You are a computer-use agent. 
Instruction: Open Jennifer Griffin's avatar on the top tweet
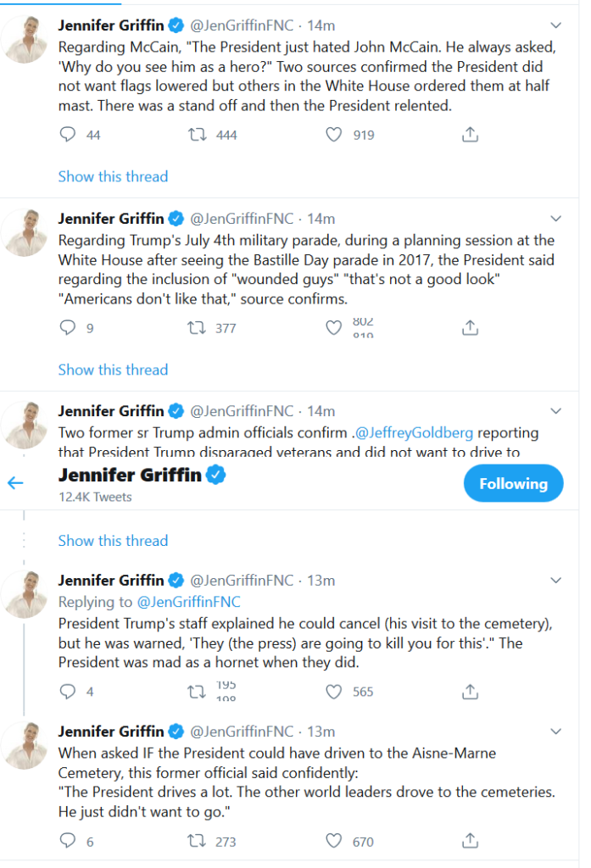25,39
